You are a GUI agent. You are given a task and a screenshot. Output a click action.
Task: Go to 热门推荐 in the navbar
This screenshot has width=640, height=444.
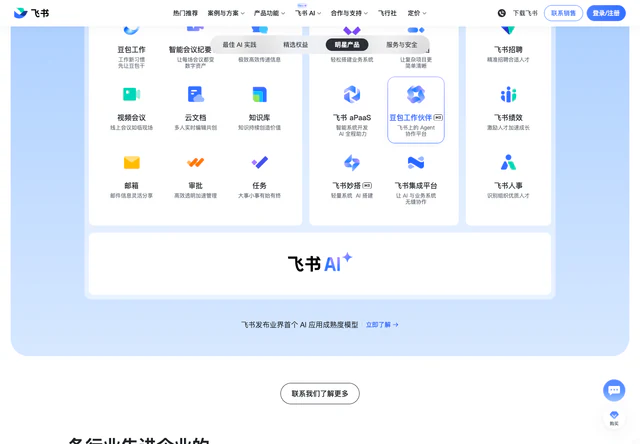185,13
